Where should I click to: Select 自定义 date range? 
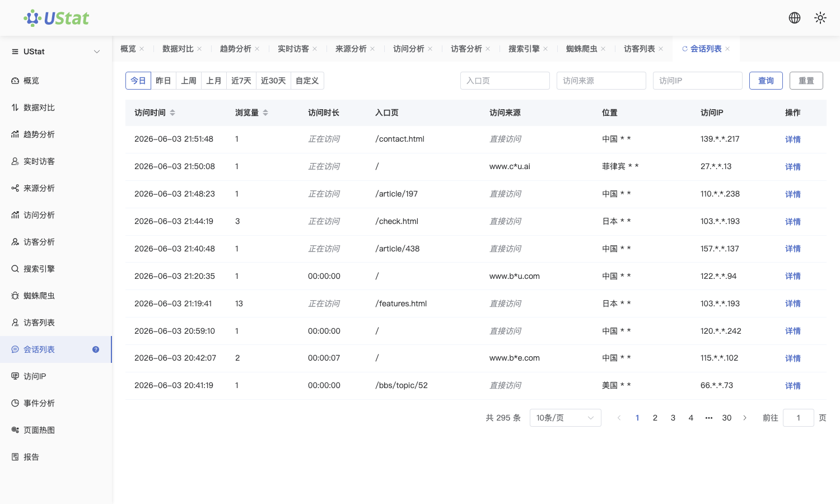pos(307,81)
